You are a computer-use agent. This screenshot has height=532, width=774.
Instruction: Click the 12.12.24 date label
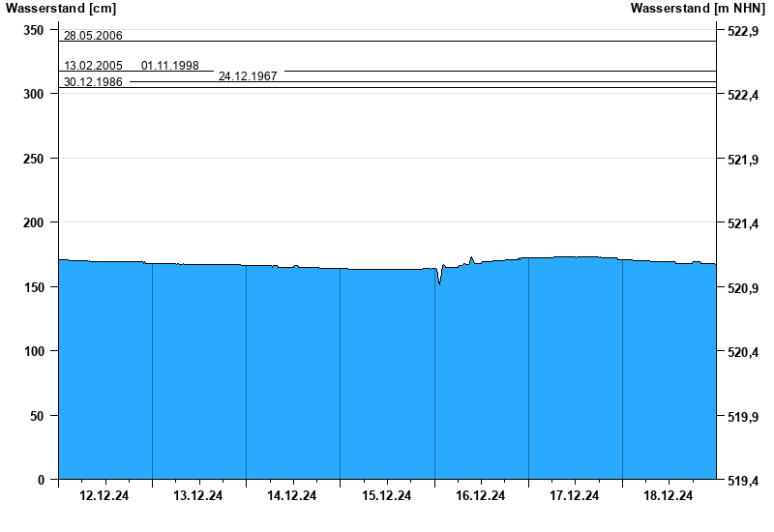point(104,496)
